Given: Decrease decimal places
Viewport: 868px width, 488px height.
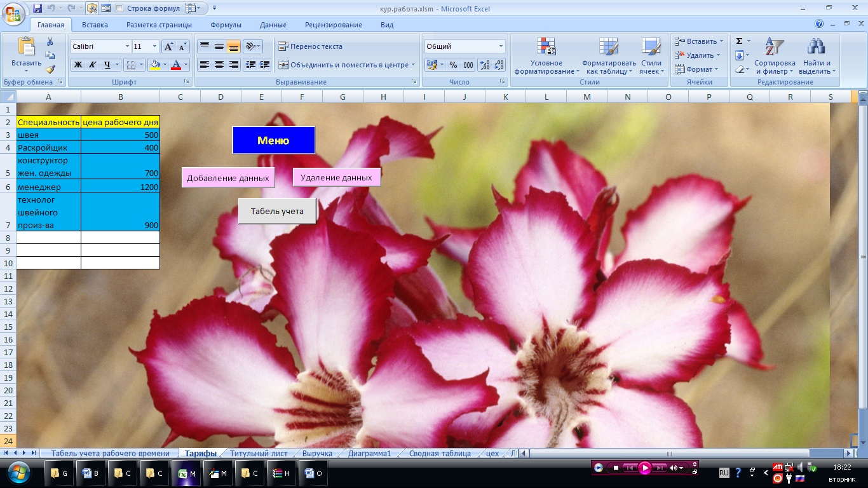Looking at the screenshot, I should pyautogui.click(x=499, y=65).
